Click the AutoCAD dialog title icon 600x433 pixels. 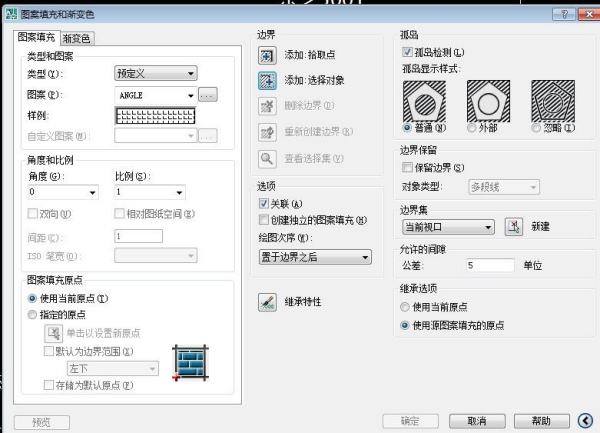12,14
